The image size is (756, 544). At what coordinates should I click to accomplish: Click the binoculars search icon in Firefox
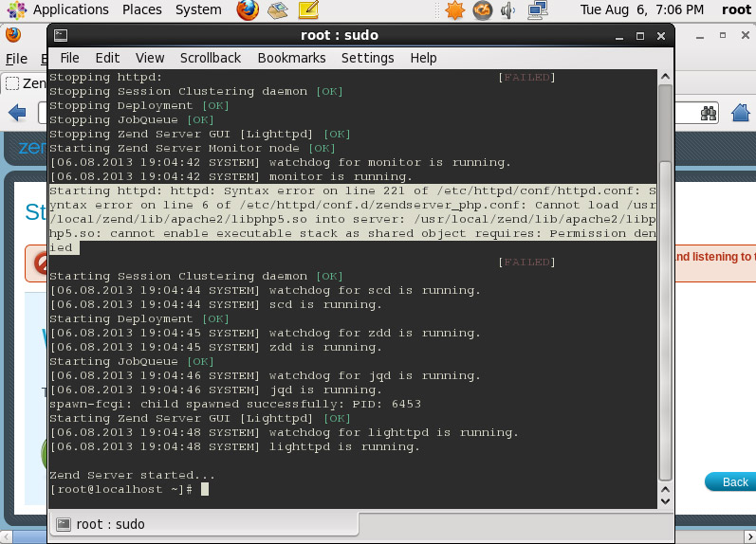(x=709, y=114)
